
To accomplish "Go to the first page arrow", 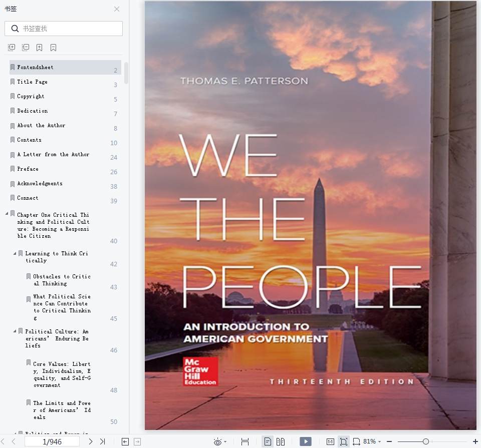I will click(x=3, y=441).
